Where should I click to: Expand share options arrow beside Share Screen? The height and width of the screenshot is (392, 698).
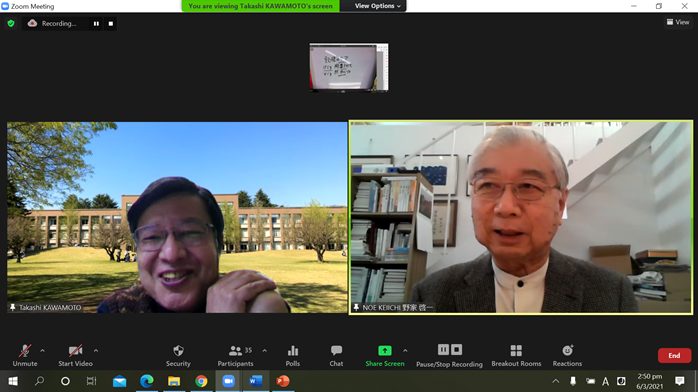tap(405, 351)
